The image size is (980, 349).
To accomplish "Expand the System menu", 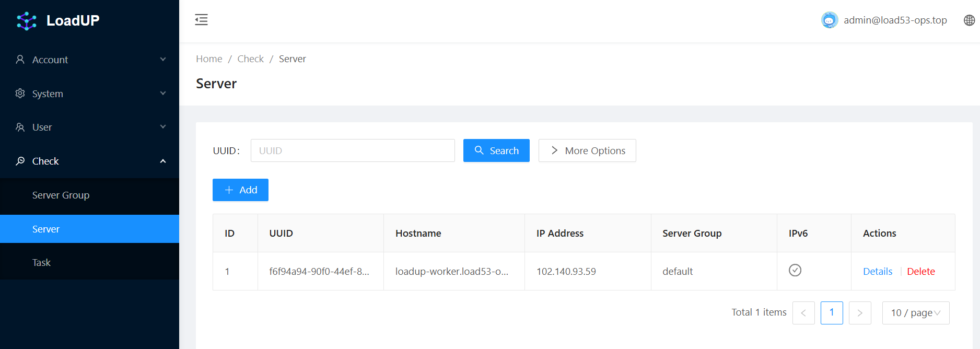I will [x=89, y=94].
